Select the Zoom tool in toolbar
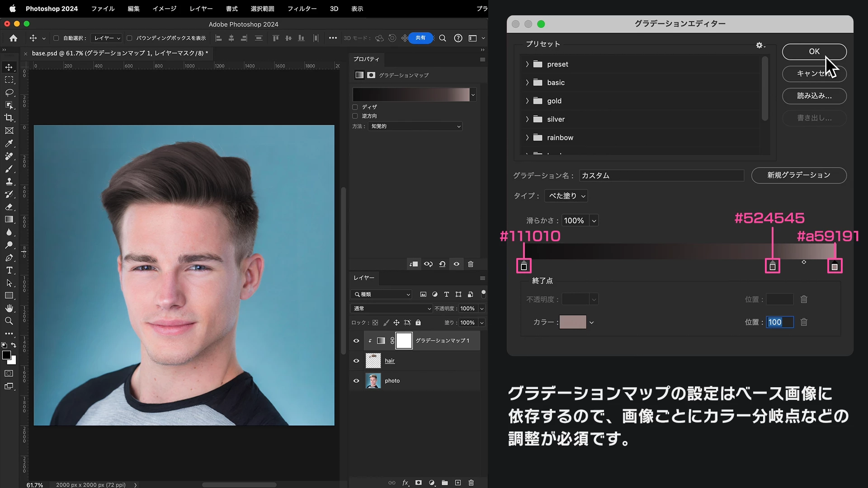The image size is (868, 488). pyautogui.click(x=9, y=321)
